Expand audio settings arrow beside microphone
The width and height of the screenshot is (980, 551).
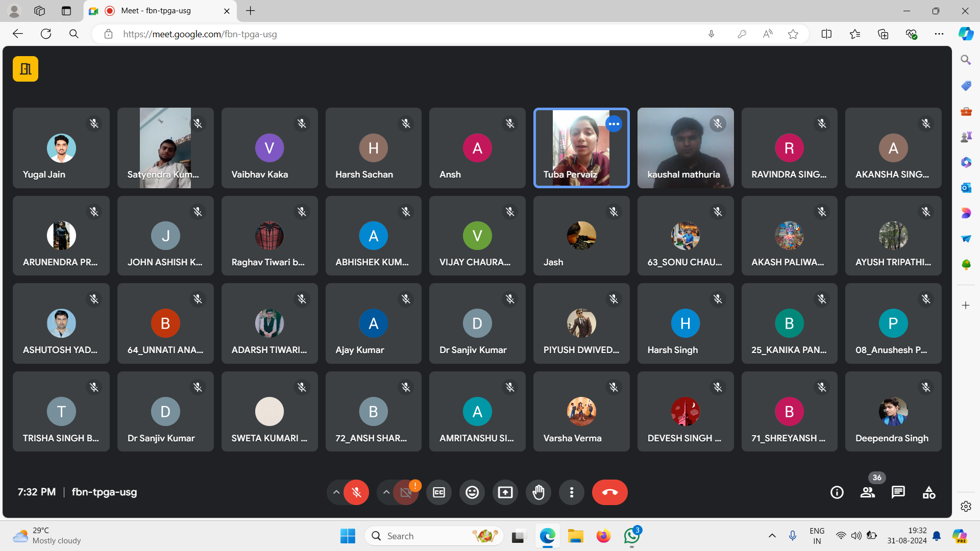(x=336, y=492)
